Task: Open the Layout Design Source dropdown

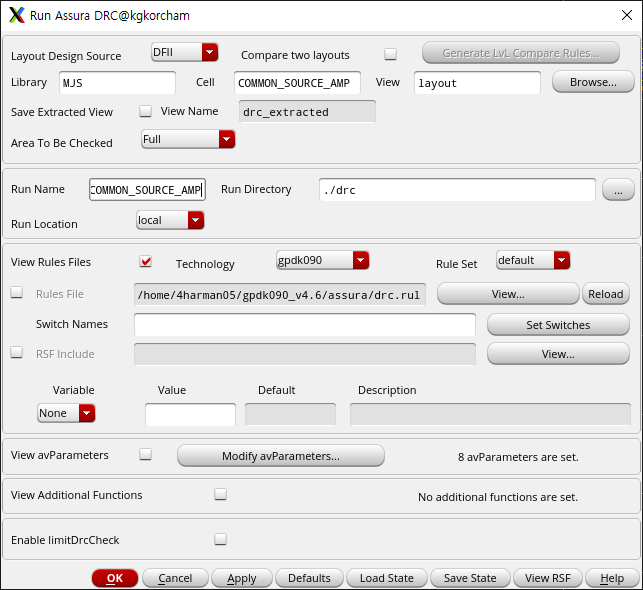Action: point(185,52)
